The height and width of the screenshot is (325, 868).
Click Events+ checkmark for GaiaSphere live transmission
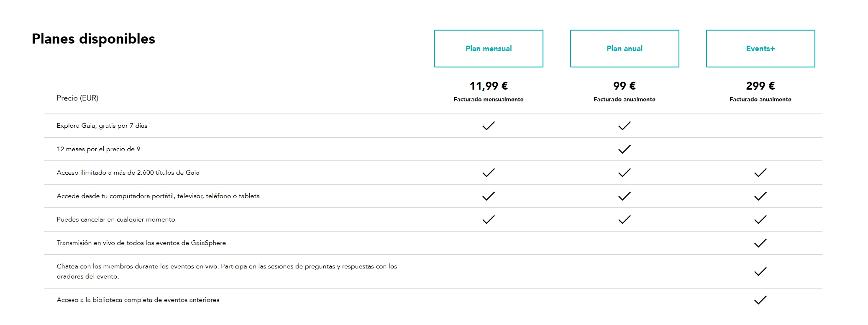tap(760, 243)
